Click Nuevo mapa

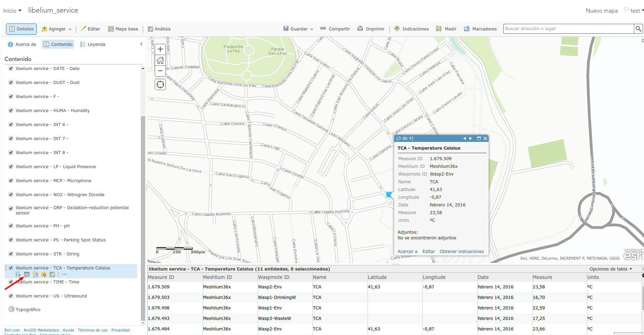pyautogui.click(x=602, y=11)
